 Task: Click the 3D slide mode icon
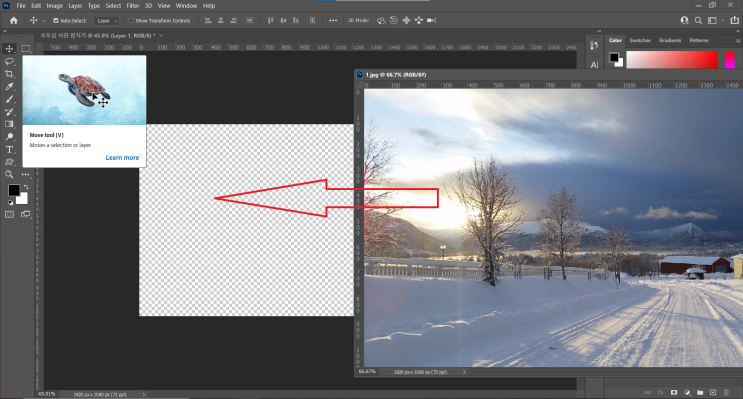point(419,20)
